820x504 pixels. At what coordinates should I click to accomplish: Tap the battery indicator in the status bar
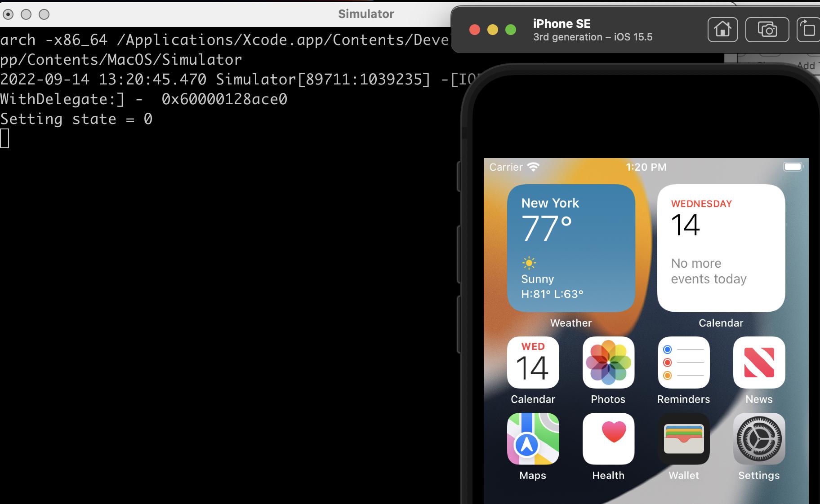coord(793,167)
